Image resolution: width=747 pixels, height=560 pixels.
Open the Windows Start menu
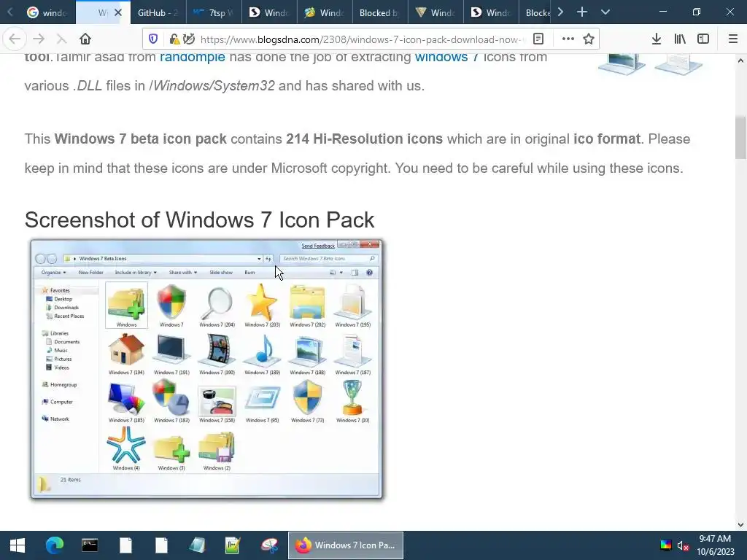pyautogui.click(x=18, y=545)
